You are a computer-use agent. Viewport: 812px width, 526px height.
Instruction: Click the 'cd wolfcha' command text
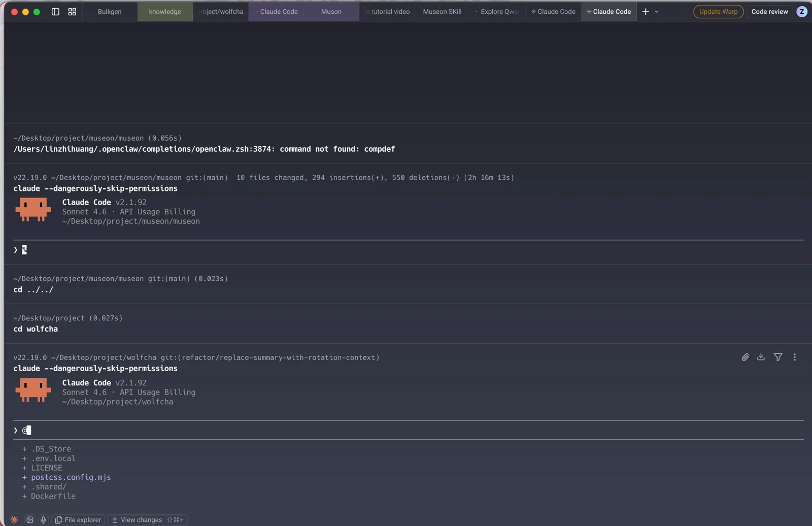point(36,329)
